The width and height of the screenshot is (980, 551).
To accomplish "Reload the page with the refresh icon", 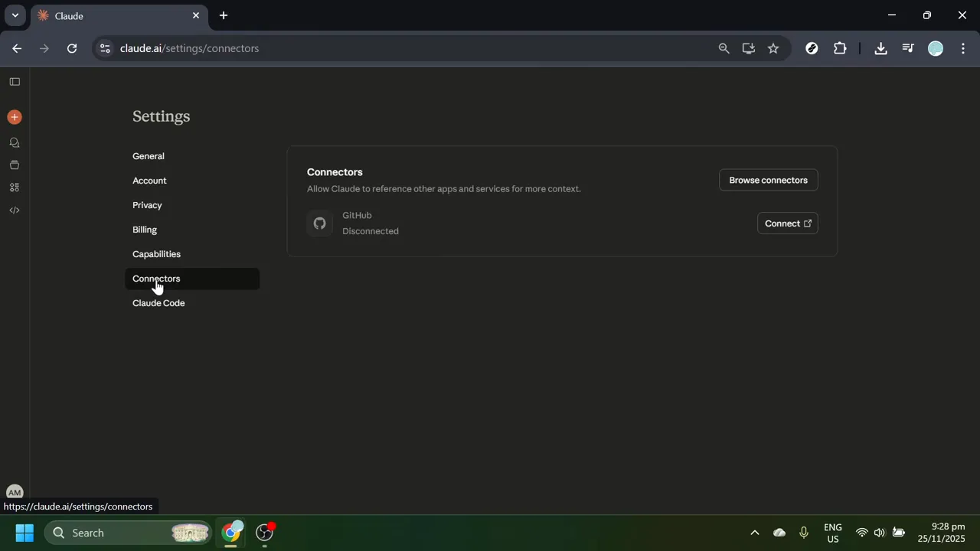I will coord(72,48).
